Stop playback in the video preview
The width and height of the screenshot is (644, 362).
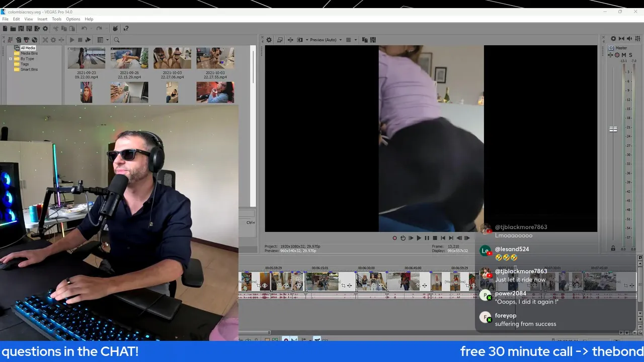pos(435,238)
